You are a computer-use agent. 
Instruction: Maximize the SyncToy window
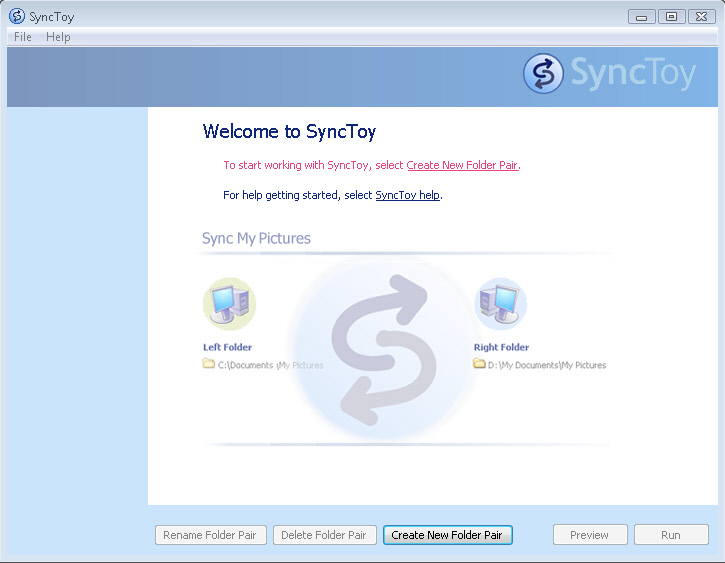coord(671,17)
